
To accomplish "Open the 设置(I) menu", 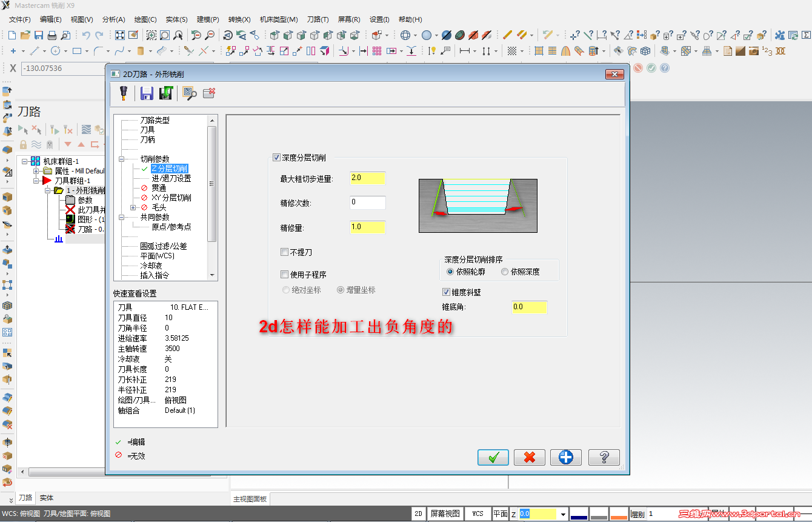I will pyautogui.click(x=380, y=19).
